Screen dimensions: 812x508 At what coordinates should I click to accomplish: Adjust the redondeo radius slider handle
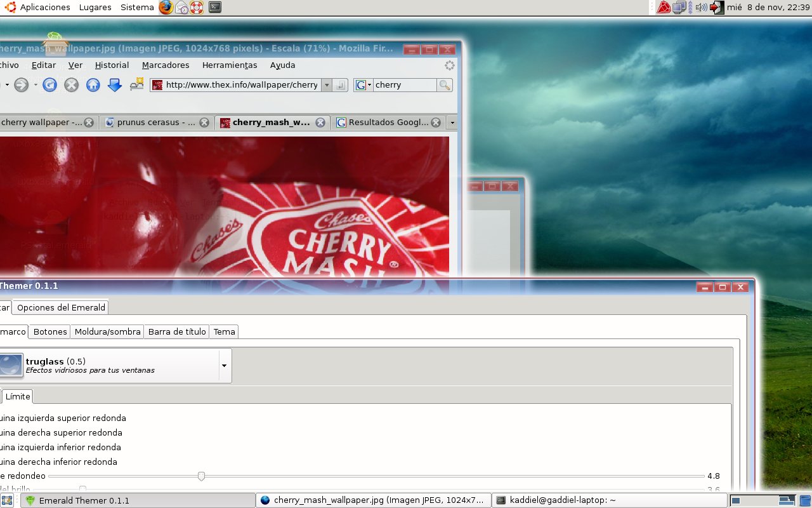click(x=201, y=476)
